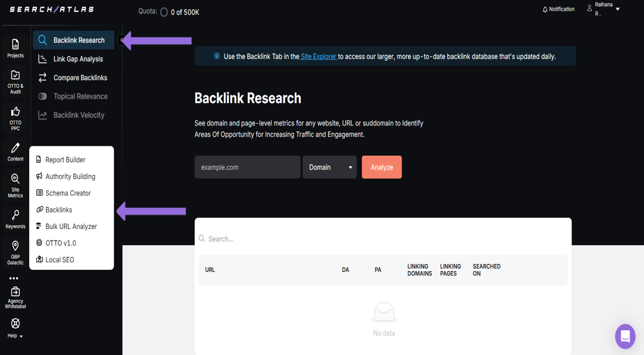This screenshot has height=355, width=644.
Task: Expand the Domain type dropdown
Action: (329, 167)
